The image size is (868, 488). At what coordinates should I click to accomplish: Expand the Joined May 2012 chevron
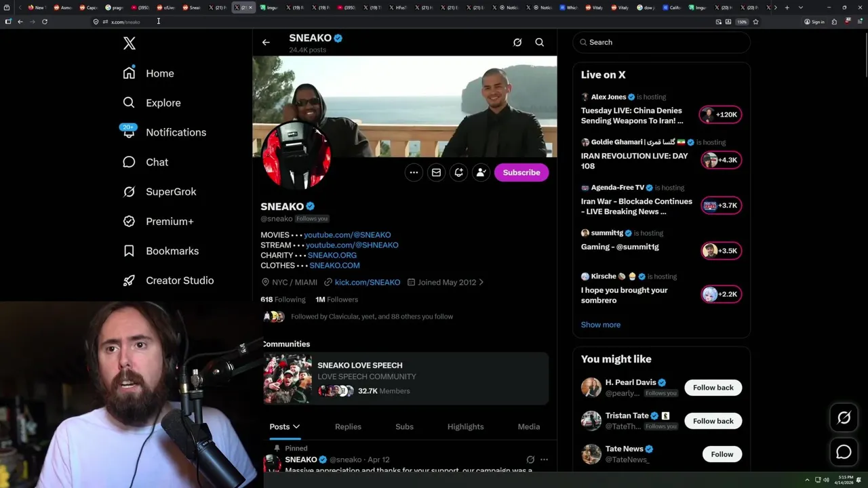point(481,282)
